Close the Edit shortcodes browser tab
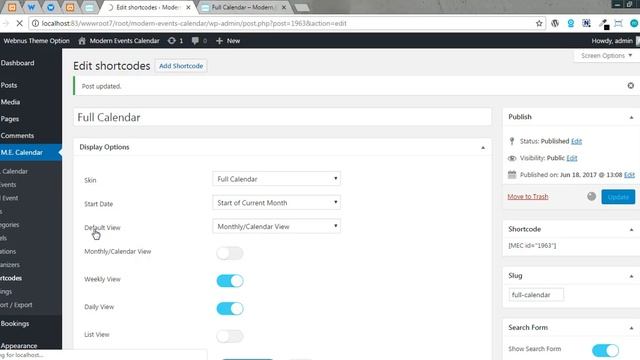 click(x=188, y=7)
